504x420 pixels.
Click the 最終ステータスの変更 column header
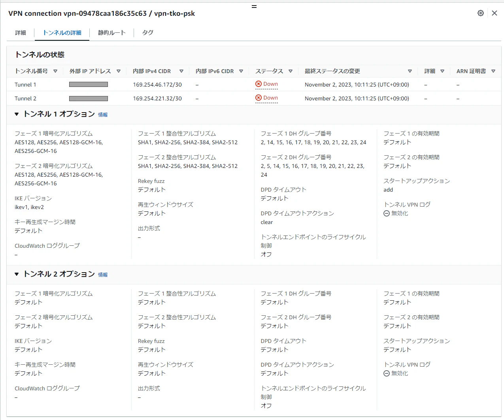point(332,71)
